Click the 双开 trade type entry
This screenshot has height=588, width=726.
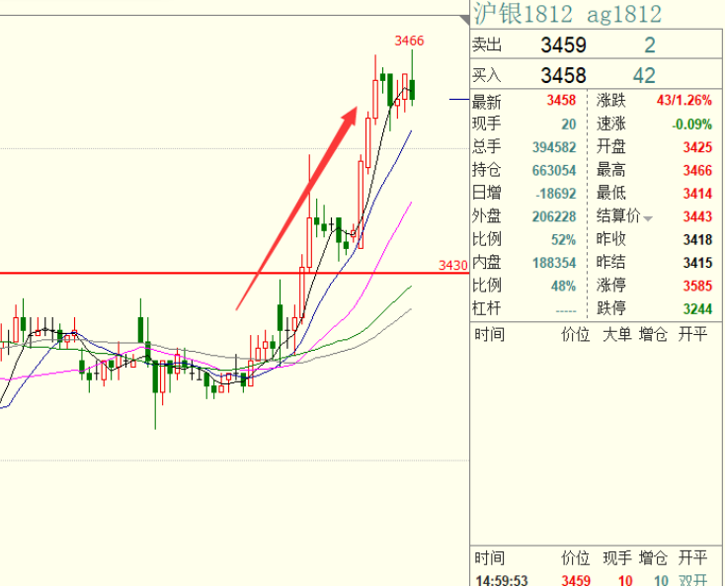coord(692,580)
